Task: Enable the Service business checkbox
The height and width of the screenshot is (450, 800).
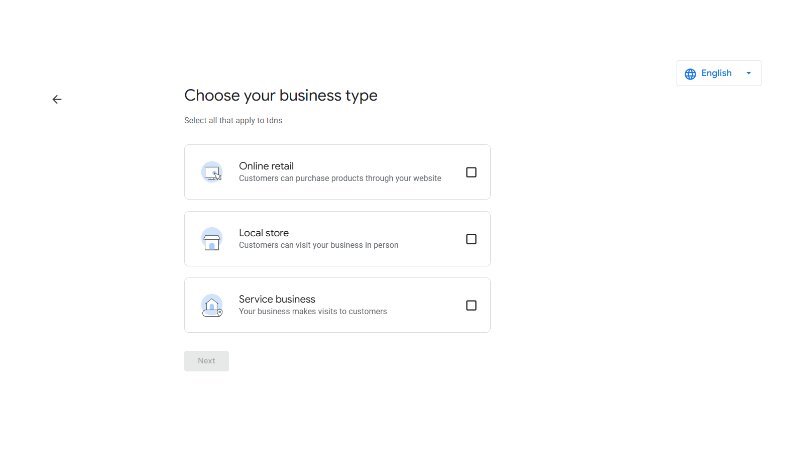Action: point(471,306)
